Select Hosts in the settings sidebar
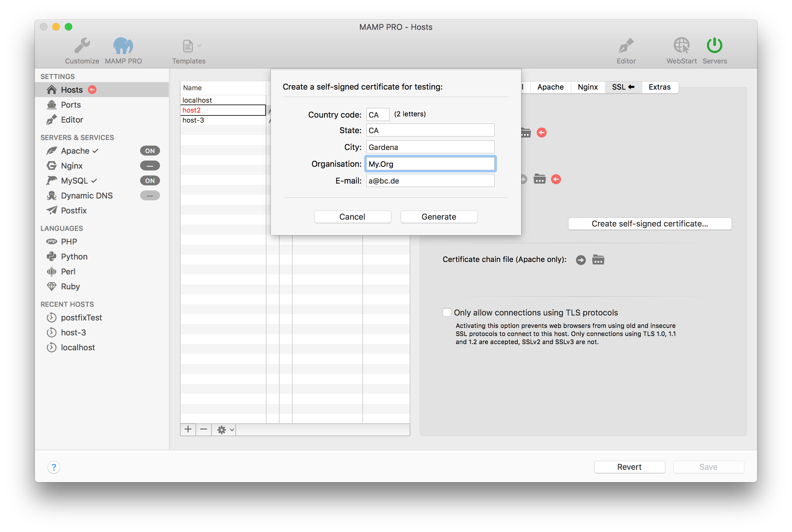 click(102, 90)
